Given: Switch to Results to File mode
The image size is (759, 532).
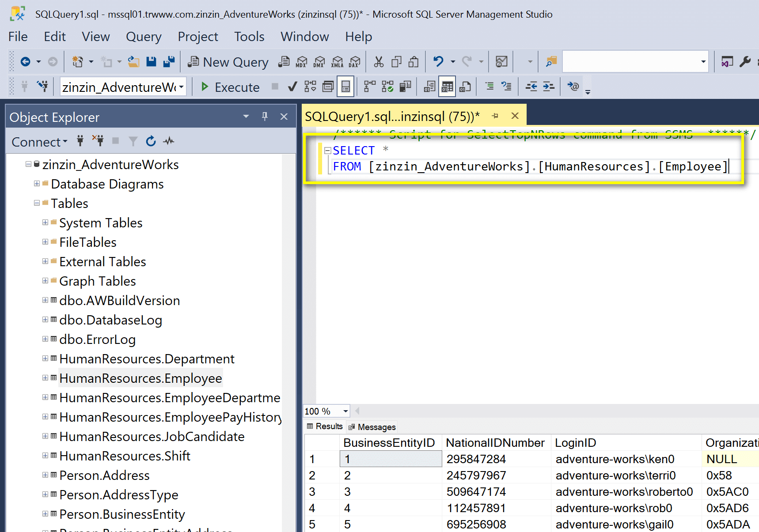Looking at the screenshot, I should 465,87.
